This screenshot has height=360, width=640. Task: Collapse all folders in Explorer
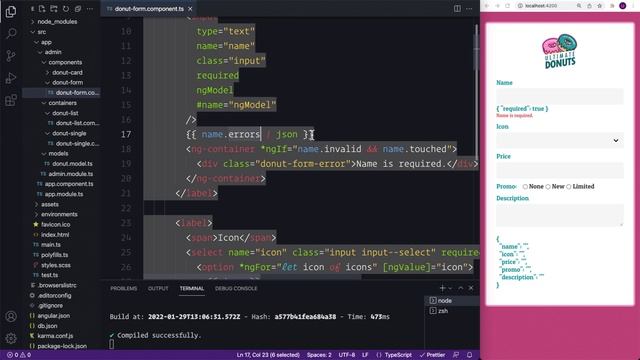[x=78, y=9]
